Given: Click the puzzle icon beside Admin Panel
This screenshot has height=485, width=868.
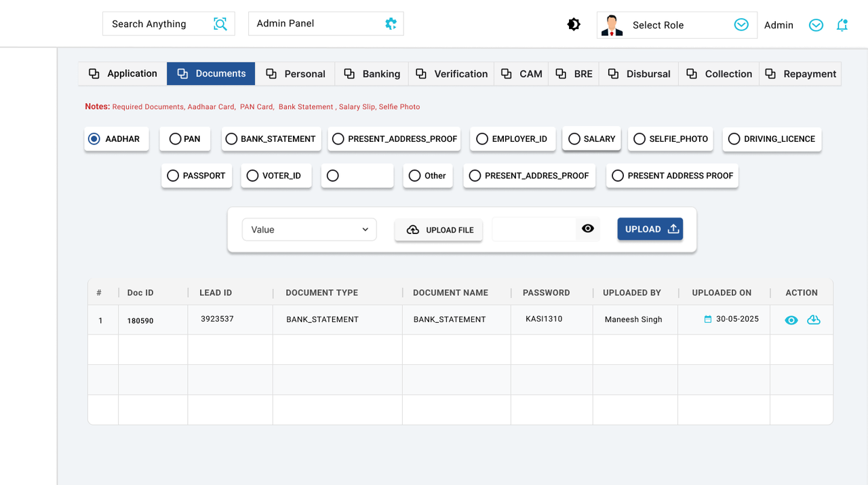Looking at the screenshot, I should click(390, 23).
